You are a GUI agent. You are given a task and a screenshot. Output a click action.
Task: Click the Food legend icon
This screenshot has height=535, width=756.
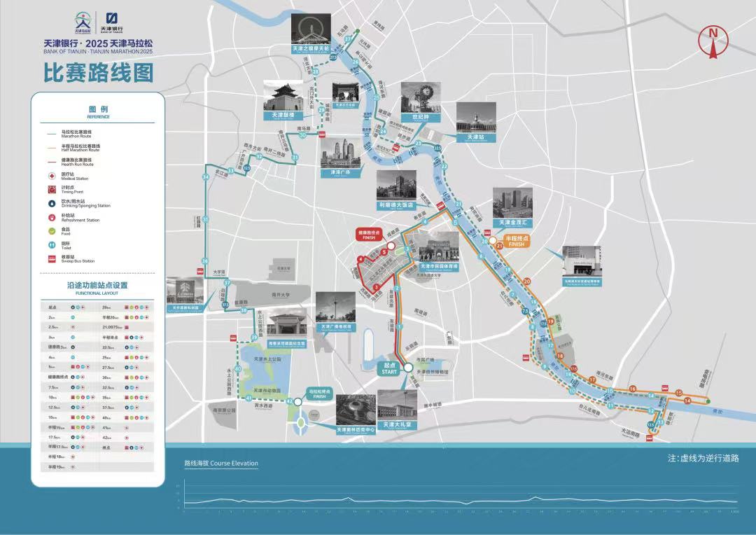[52, 231]
